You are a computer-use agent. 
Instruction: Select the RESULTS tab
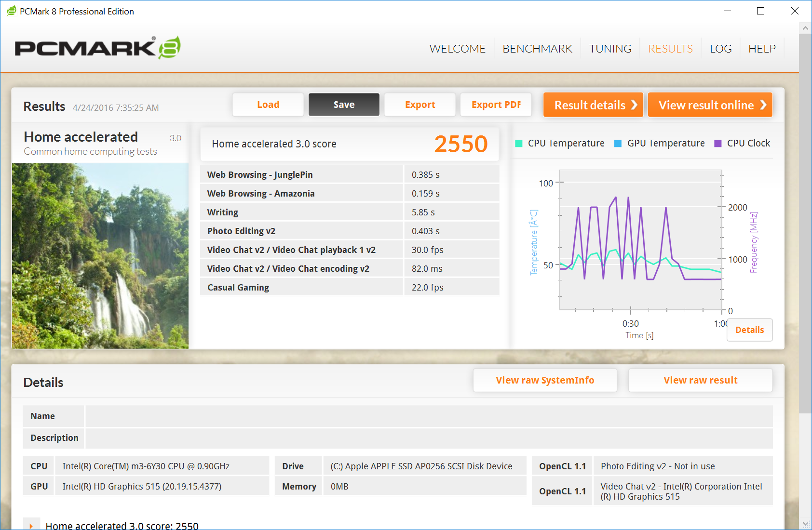click(671, 49)
